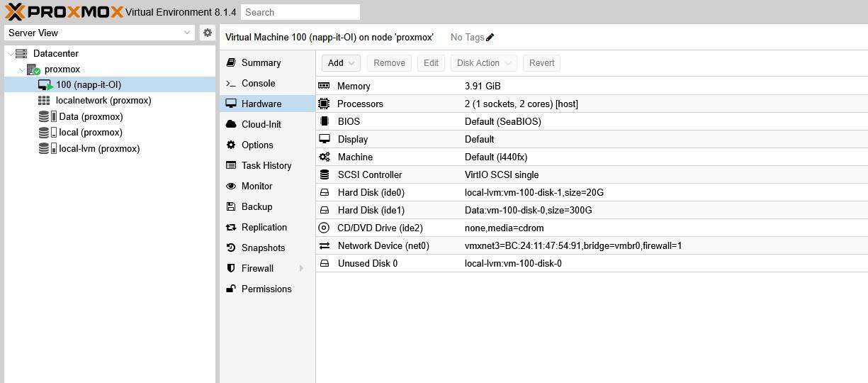Image resolution: width=868 pixels, height=383 pixels.
Task: Open the Options section
Action: pos(267,145)
